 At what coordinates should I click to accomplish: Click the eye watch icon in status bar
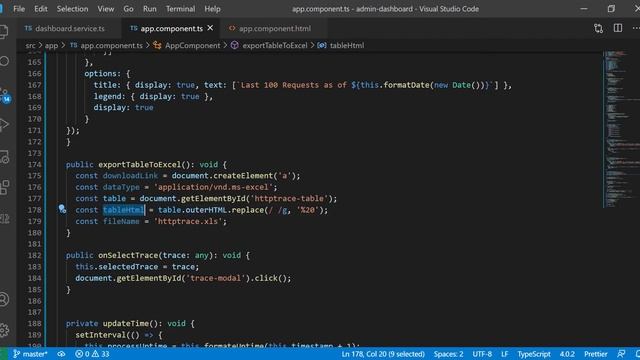[x=61, y=354]
